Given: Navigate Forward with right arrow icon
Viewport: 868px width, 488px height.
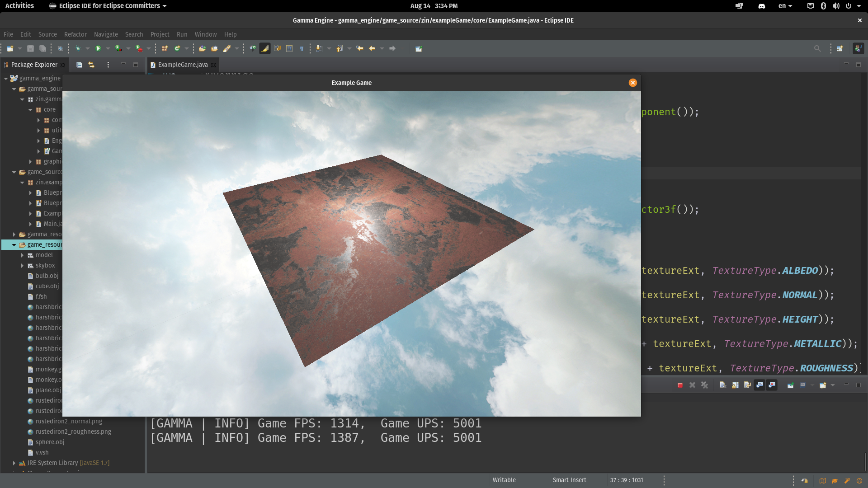Looking at the screenshot, I should pyautogui.click(x=392, y=49).
